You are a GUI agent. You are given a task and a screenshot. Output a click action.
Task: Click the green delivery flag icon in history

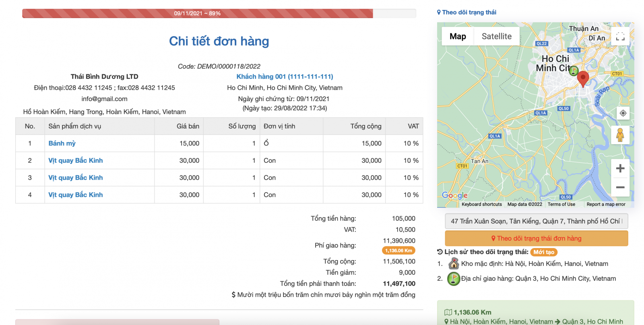pyautogui.click(x=454, y=279)
